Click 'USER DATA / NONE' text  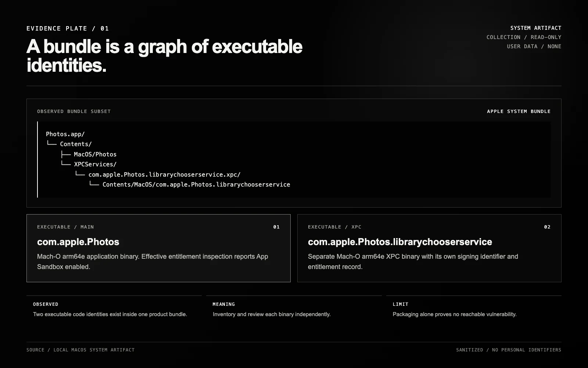coord(534,46)
